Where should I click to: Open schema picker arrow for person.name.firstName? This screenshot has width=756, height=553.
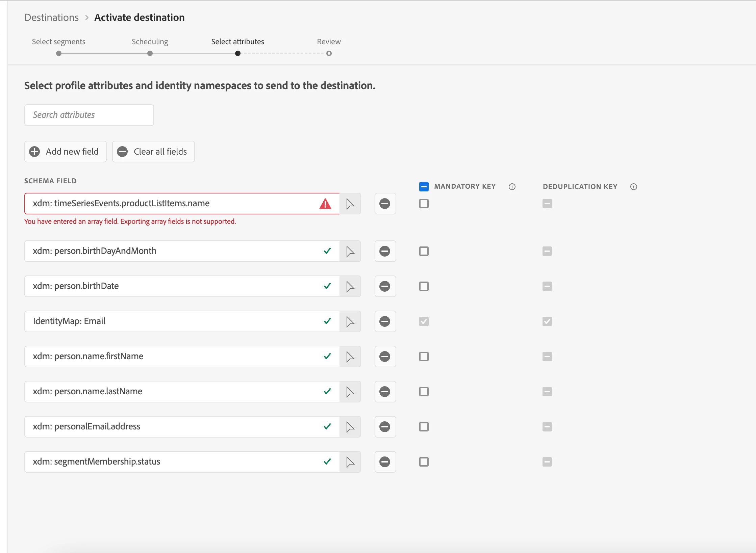coord(350,357)
